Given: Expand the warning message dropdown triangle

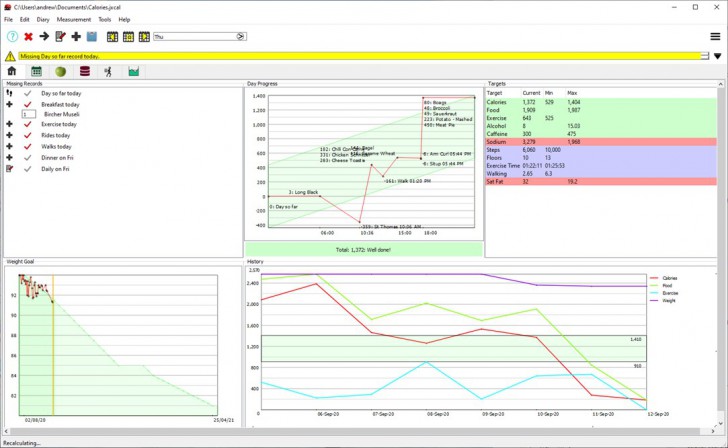Looking at the screenshot, I should [x=717, y=56].
